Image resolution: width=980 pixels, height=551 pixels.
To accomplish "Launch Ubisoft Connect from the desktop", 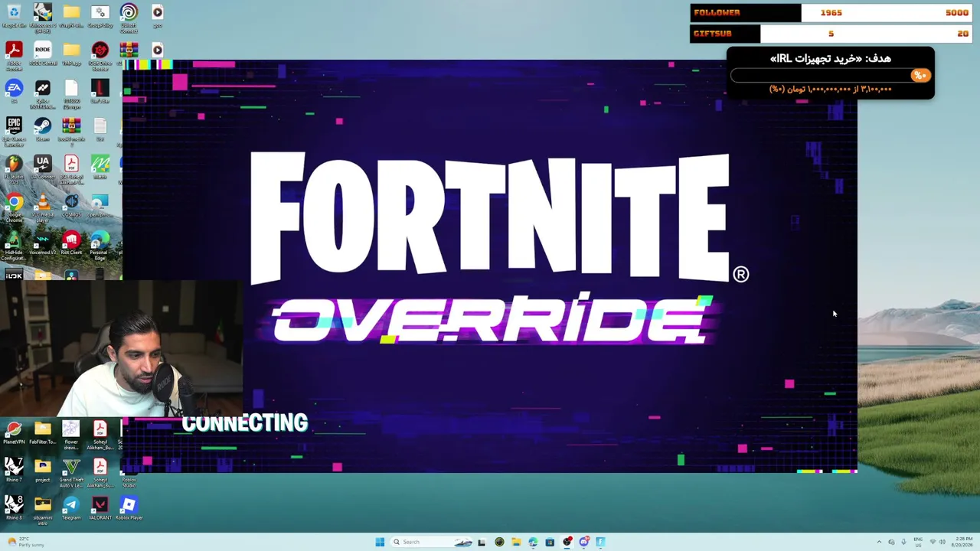I will tap(129, 18).
